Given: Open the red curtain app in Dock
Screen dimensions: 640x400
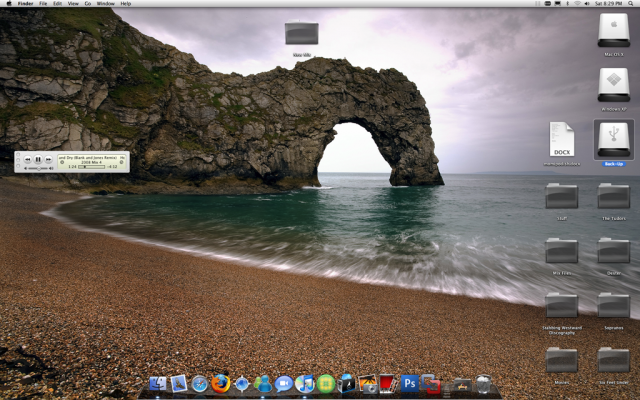Looking at the screenshot, I should click(388, 384).
